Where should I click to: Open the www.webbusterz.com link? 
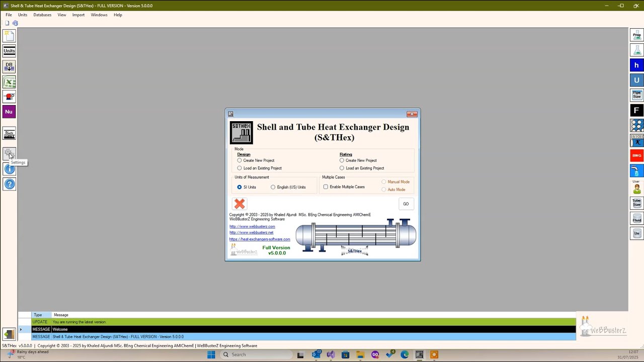pos(252,227)
